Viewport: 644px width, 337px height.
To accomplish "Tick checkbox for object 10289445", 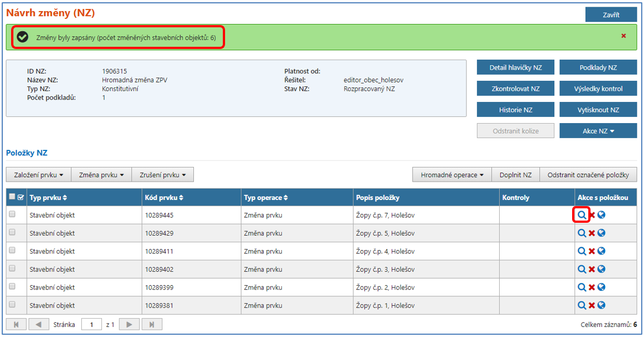I will (12, 214).
